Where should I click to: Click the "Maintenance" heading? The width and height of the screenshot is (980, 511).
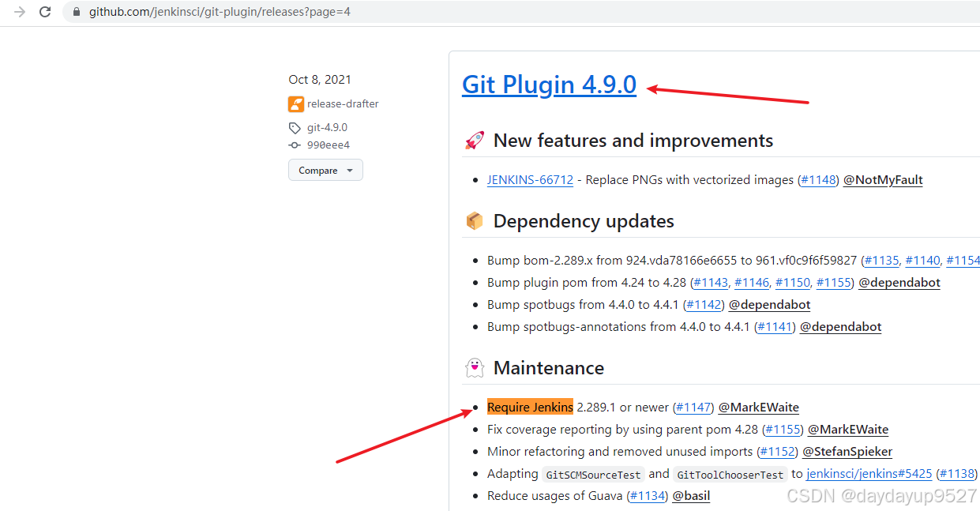pos(549,368)
